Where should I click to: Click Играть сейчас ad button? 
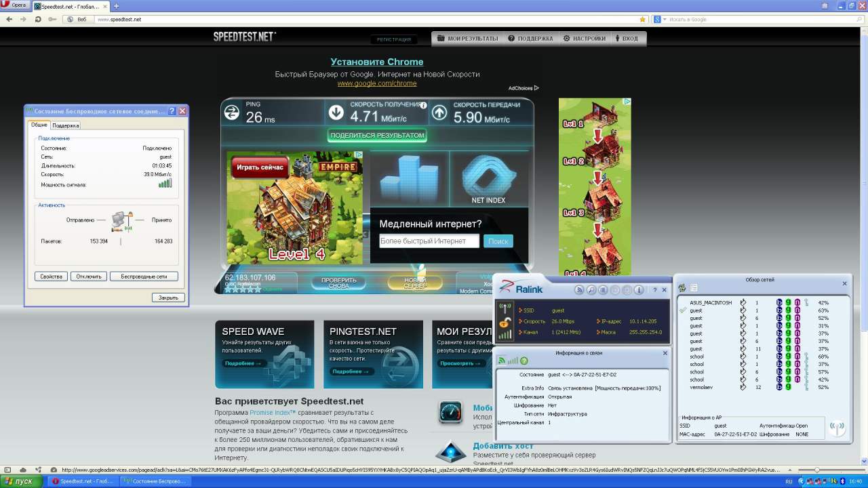point(261,167)
